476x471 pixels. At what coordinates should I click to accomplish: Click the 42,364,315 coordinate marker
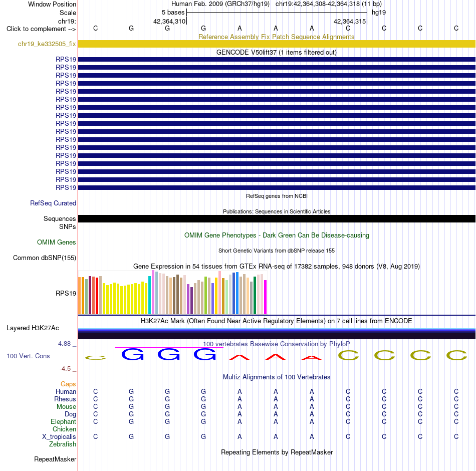click(x=350, y=21)
